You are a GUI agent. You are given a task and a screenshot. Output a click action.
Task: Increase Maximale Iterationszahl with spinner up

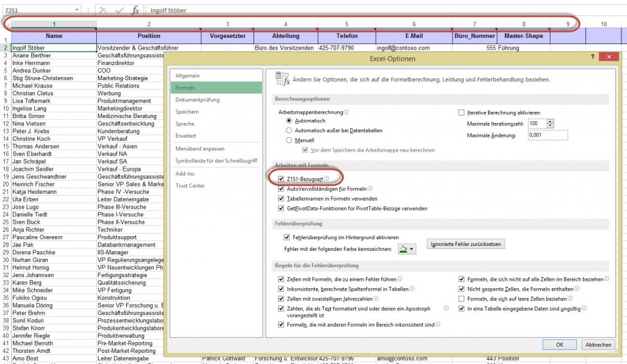coord(550,122)
